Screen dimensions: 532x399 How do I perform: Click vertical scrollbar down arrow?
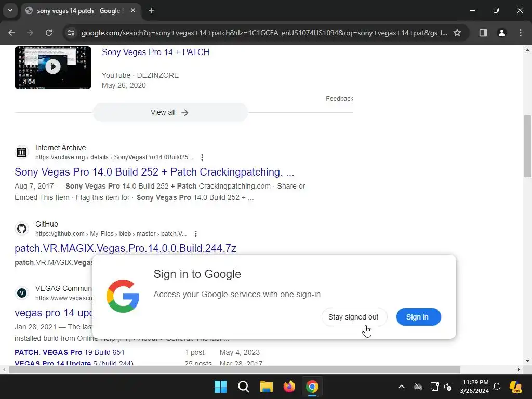click(527, 361)
